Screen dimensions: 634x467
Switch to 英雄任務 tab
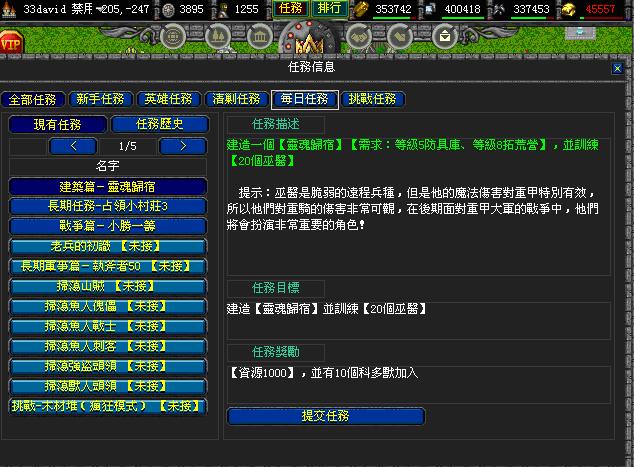(x=167, y=99)
